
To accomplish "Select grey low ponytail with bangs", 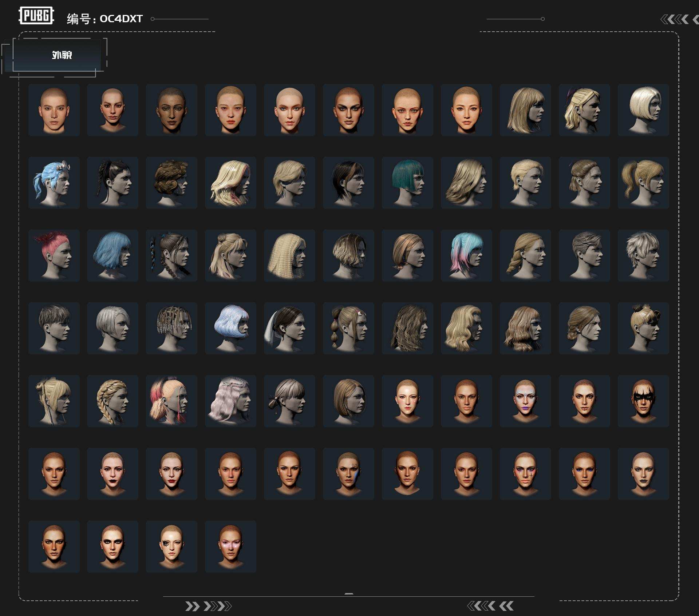I will pos(289,401).
